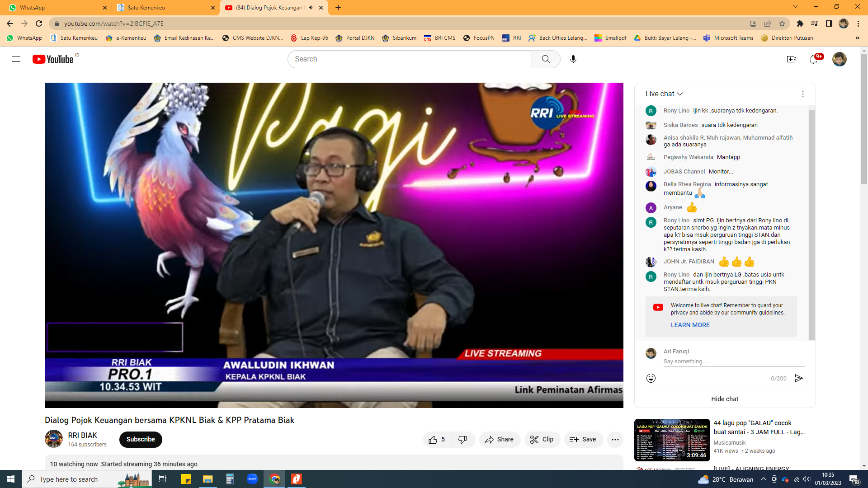Expand the hidden bookmarks overflow chevron
The image size is (868, 488).
(x=857, y=38)
